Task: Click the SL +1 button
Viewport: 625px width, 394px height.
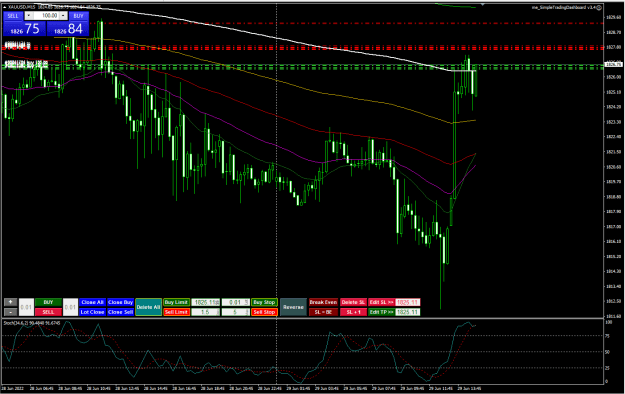Action: tap(353, 312)
